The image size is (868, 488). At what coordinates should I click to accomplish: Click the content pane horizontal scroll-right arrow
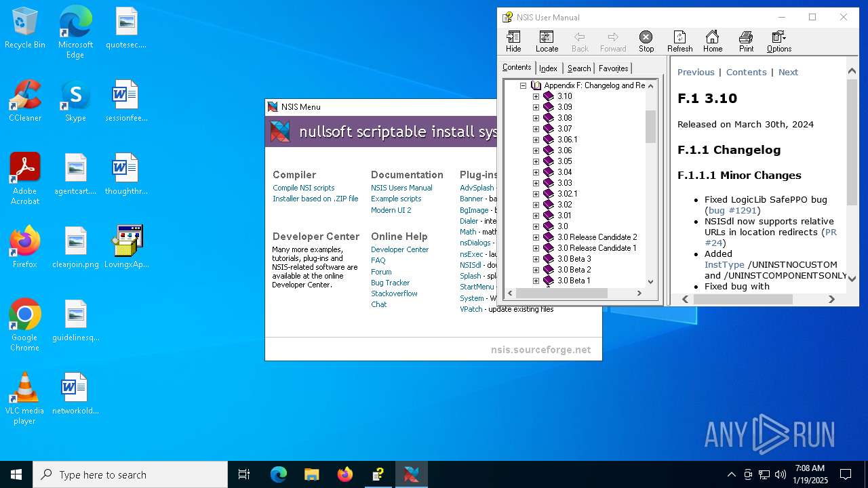(x=831, y=299)
